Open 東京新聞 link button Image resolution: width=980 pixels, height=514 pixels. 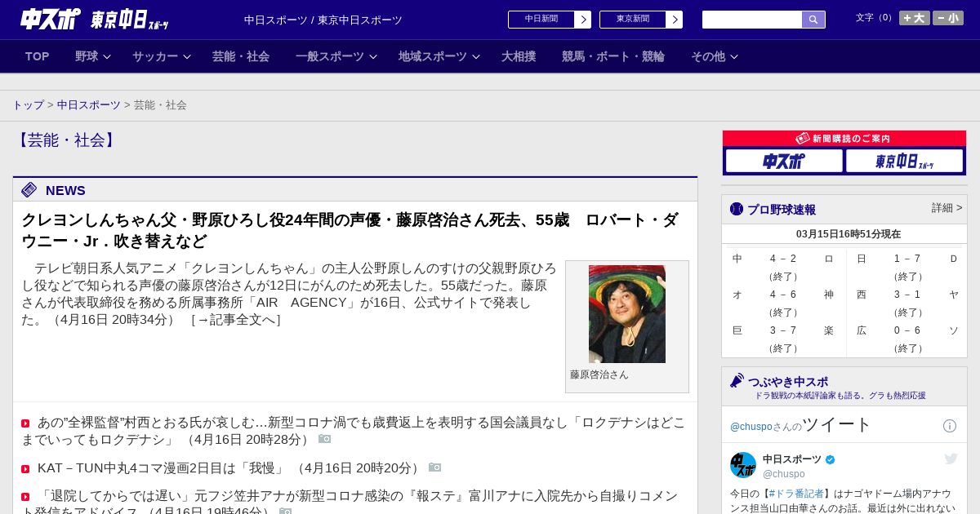633,20
